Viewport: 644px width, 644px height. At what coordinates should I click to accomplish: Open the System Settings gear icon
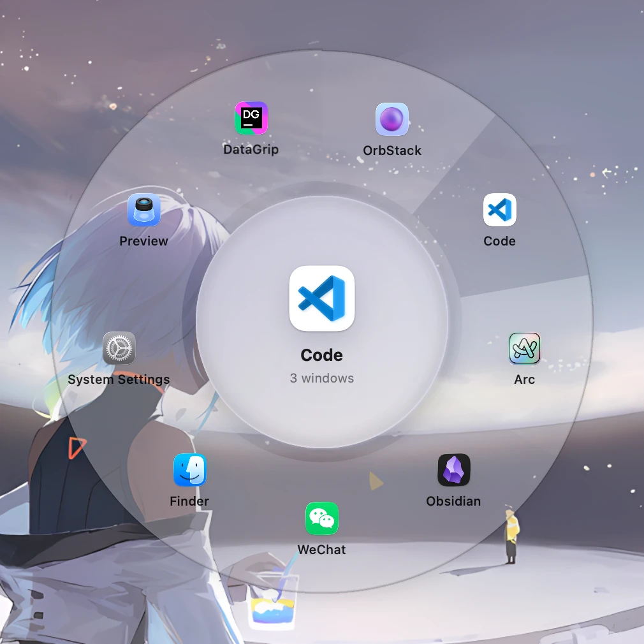(x=119, y=348)
